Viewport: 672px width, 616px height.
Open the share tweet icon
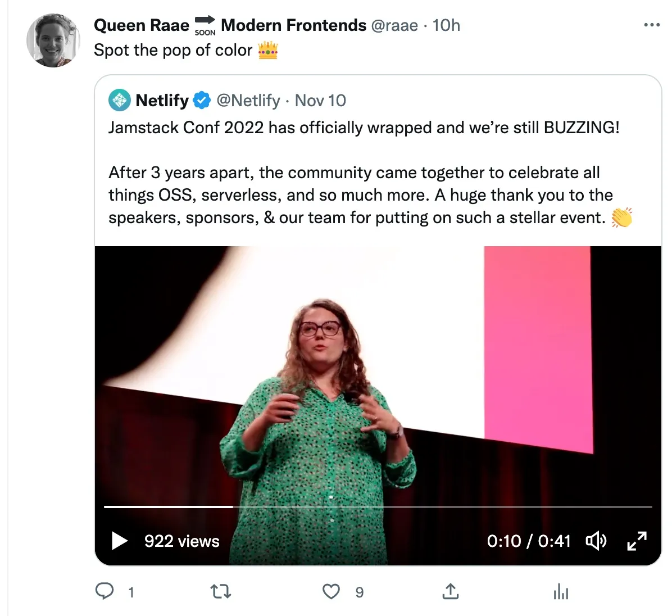[x=450, y=591]
